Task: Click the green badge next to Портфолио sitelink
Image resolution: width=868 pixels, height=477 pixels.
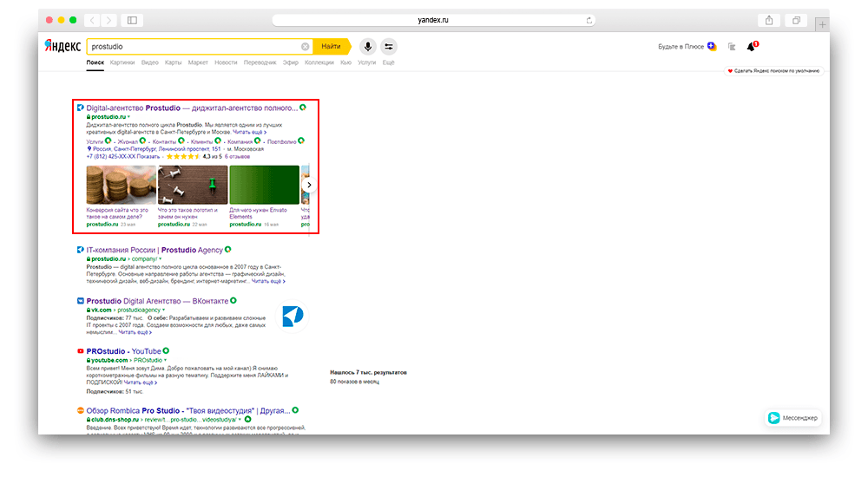Action: [x=301, y=140]
